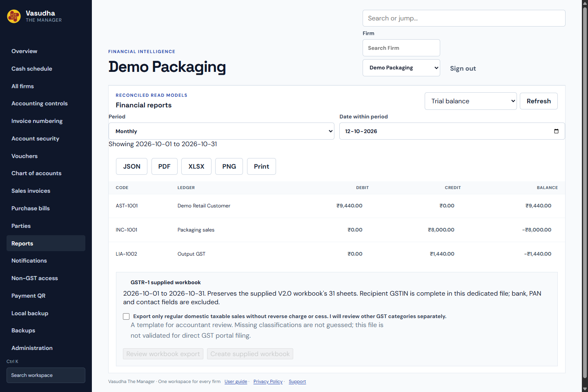Click Sign out
The width and height of the screenshot is (588, 392).
[463, 69]
